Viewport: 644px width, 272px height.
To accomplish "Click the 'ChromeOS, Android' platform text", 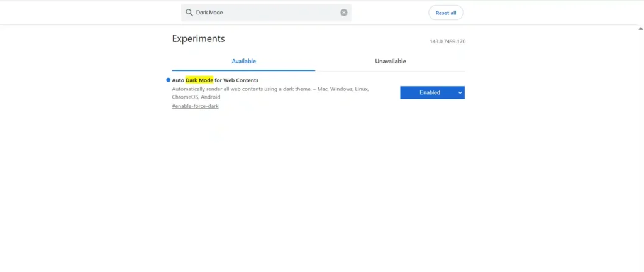I will [196, 97].
